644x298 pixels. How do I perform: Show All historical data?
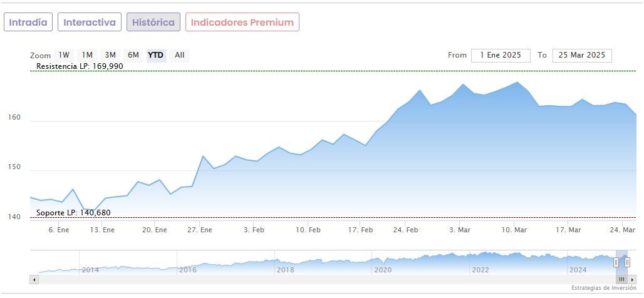coord(180,55)
